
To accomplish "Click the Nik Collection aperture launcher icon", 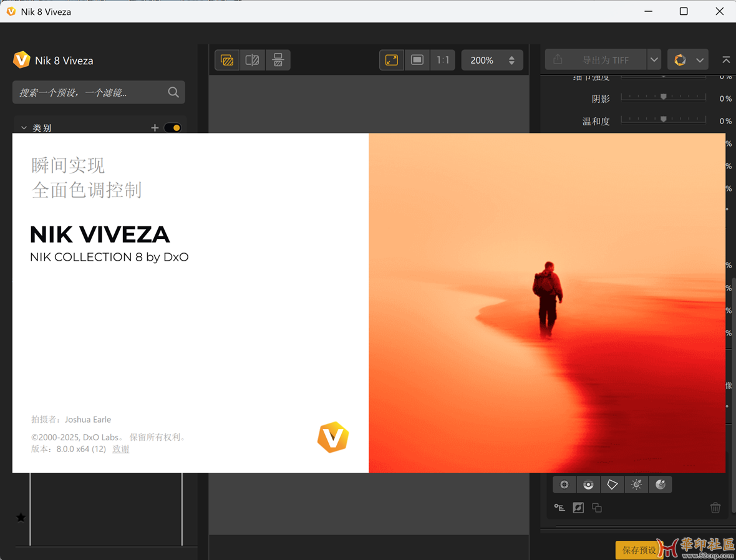I will click(680, 60).
